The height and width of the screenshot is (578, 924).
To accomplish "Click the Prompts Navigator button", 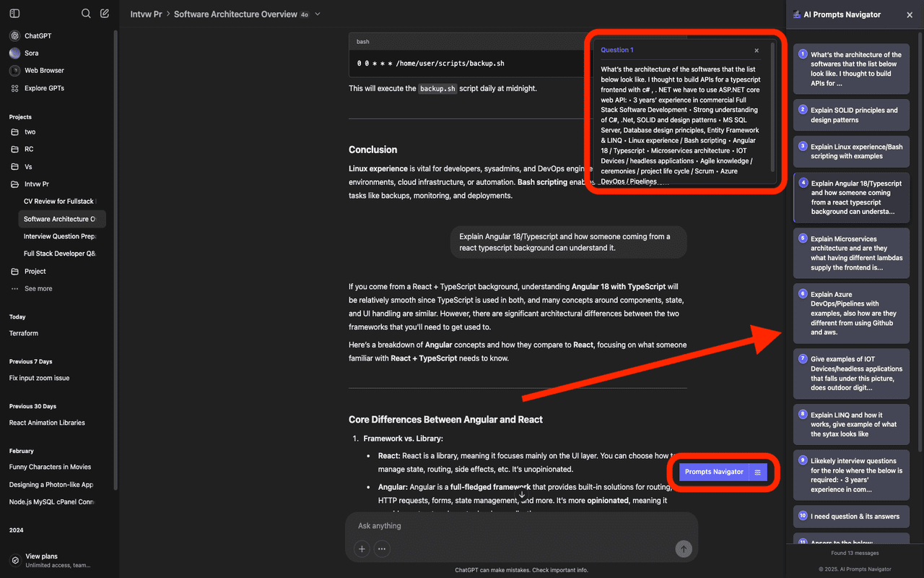I will [714, 472].
